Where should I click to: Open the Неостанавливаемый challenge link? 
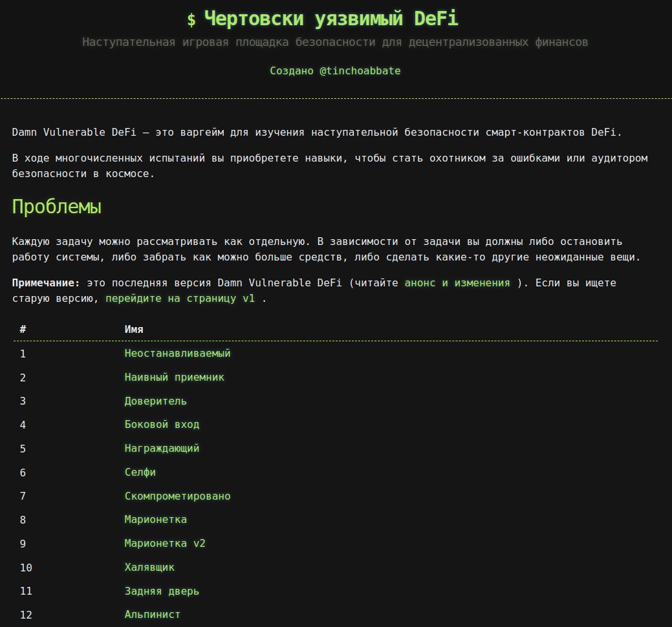coord(177,354)
